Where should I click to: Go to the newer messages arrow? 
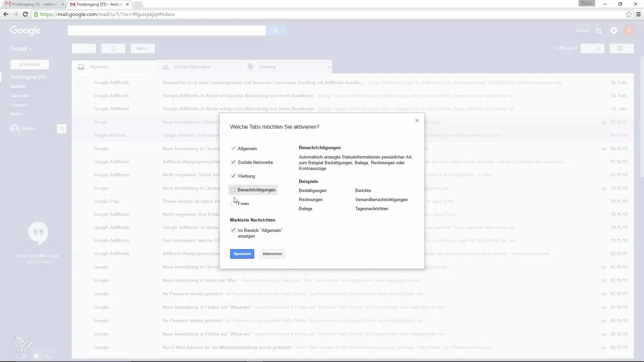pyautogui.click(x=587, y=49)
